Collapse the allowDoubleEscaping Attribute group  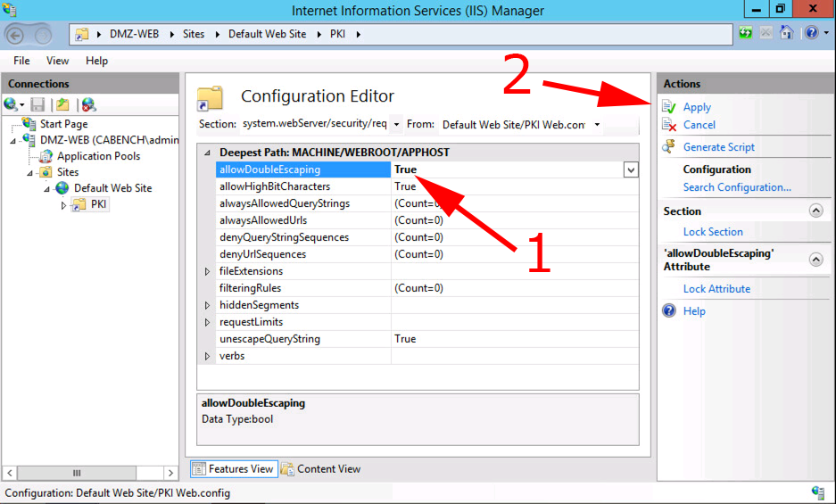pyautogui.click(x=815, y=260)
